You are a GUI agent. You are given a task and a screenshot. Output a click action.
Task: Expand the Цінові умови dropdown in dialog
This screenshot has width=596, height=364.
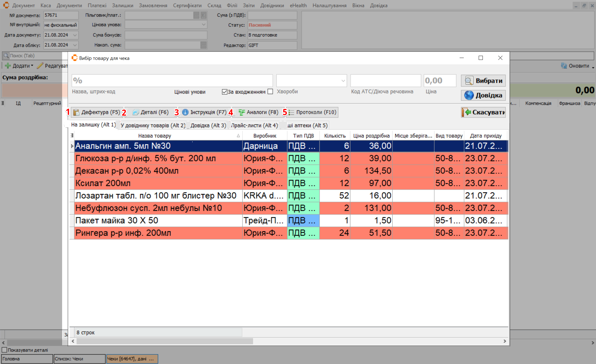[x=343, y=81]
